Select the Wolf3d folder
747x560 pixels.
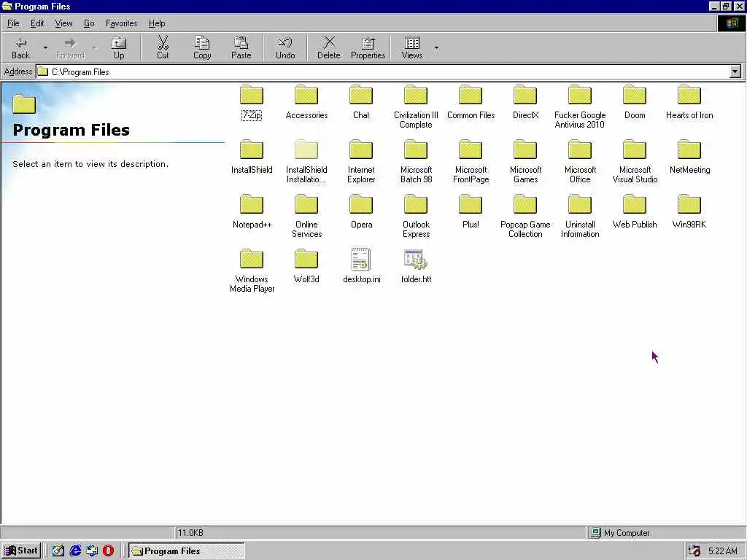tap(306, 267)
